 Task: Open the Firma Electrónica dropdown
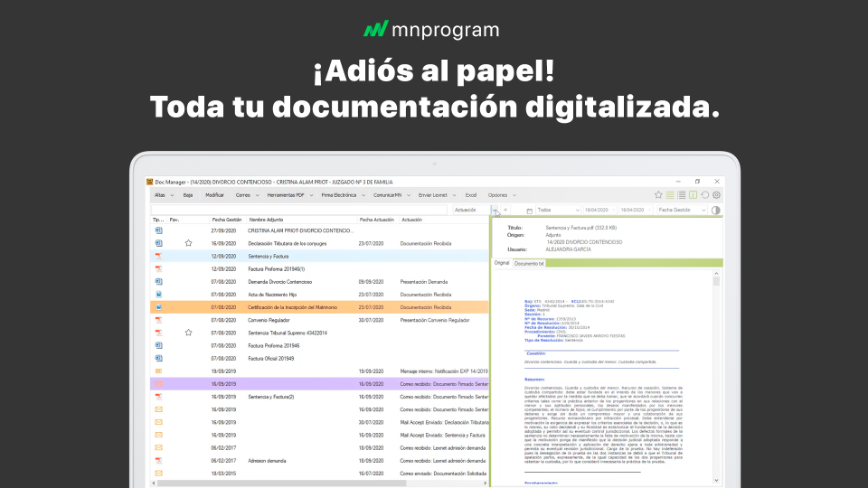coord(344,195)
